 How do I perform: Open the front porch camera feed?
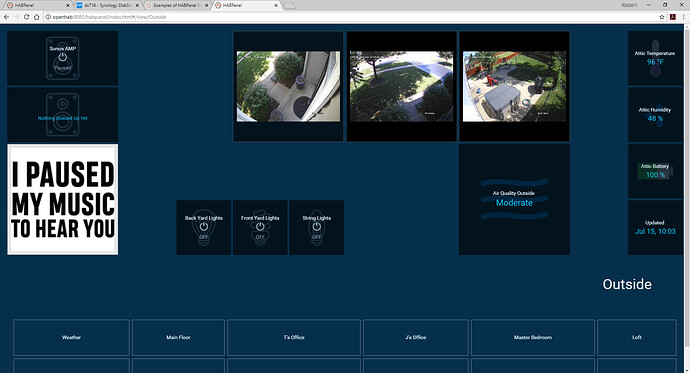[288, 86]
